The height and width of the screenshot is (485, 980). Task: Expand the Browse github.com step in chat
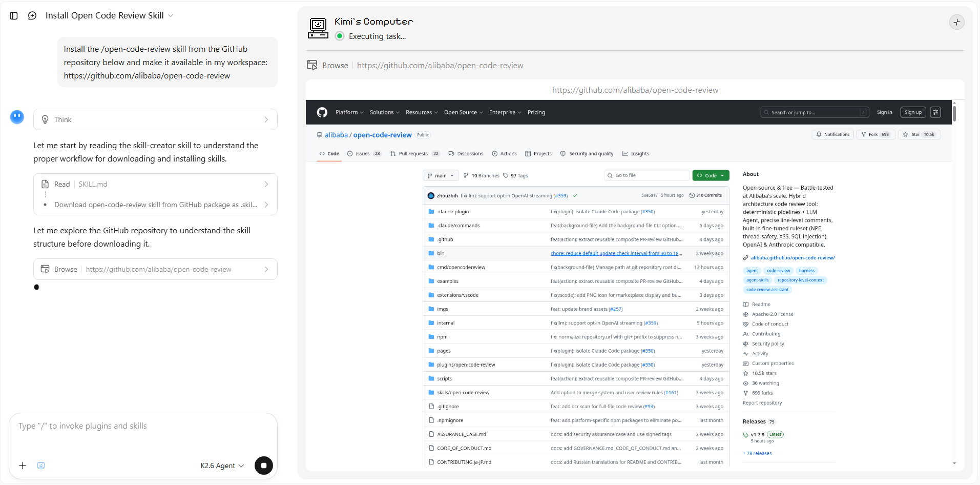point(155,269)
